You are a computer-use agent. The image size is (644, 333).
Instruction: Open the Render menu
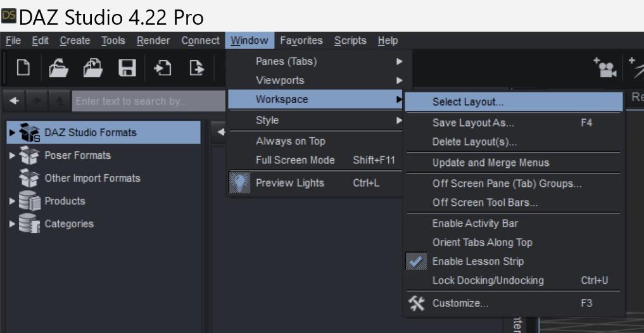pos(153,41)
